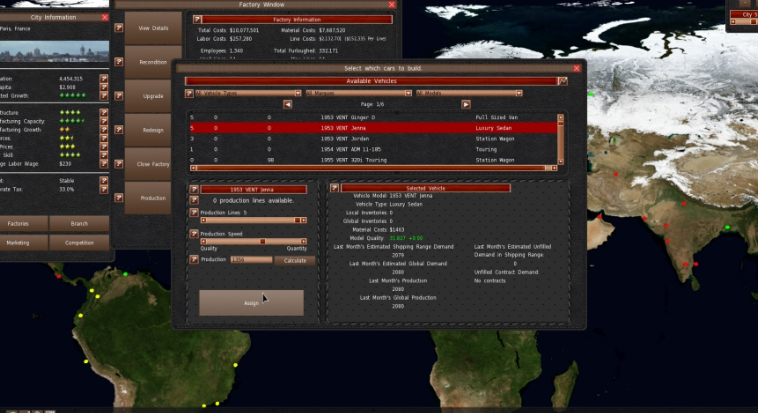
Task: Click help icon for Manufacturing Capacity row
Action: click(x=103, y=121)
